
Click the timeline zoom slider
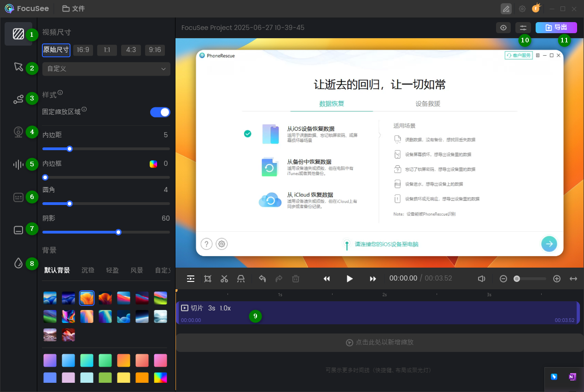tap(530, 279)
